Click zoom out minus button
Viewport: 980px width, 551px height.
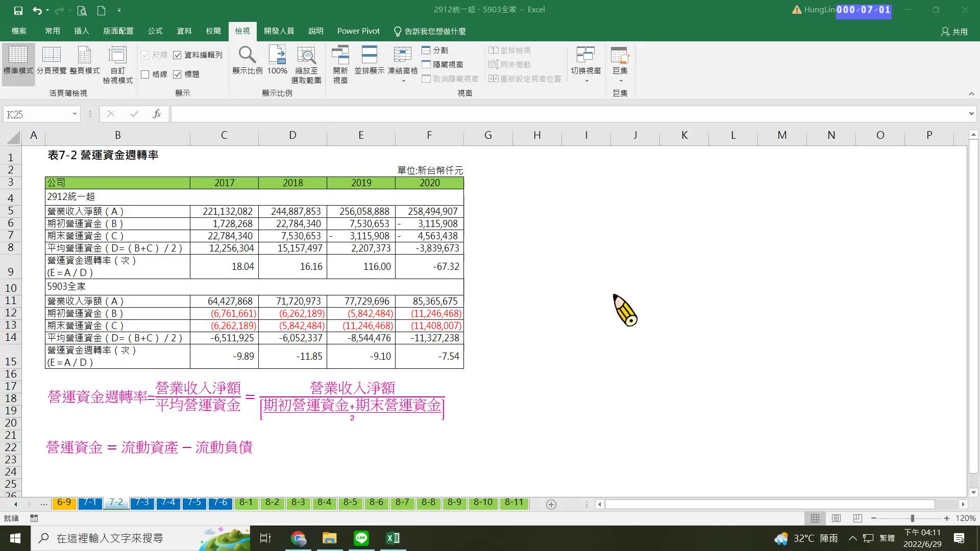pyautogui.click(x=874, y=518)
